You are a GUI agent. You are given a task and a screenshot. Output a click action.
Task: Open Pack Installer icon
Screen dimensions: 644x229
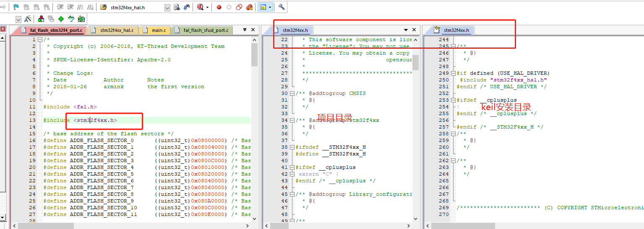81,19
